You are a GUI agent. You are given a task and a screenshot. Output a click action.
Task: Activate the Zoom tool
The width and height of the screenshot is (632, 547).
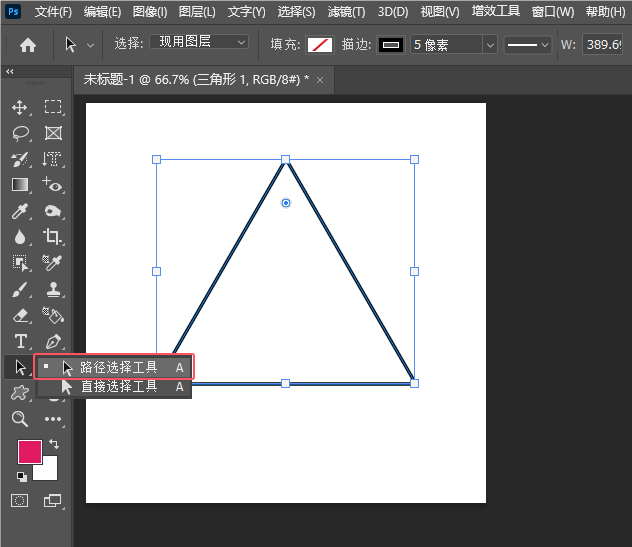click(19, 419)
